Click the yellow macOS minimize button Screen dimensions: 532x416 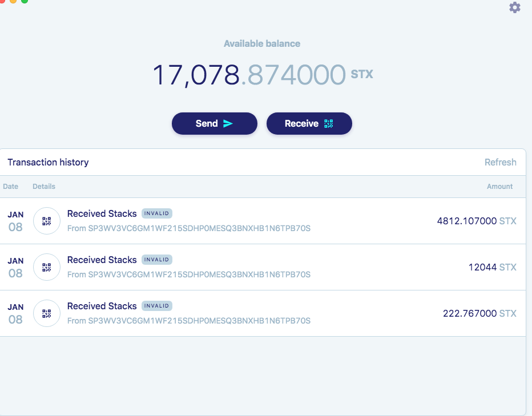(13, 1)
